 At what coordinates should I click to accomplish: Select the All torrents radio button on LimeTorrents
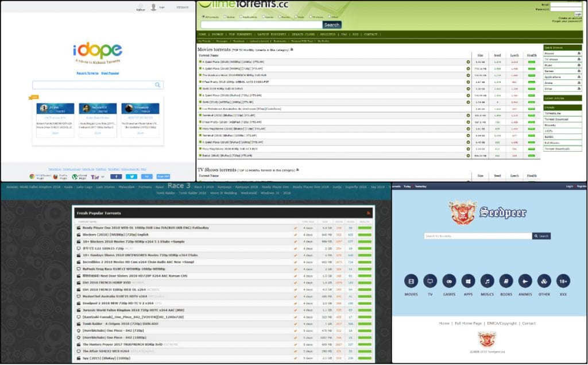click(x=203, y=17)
